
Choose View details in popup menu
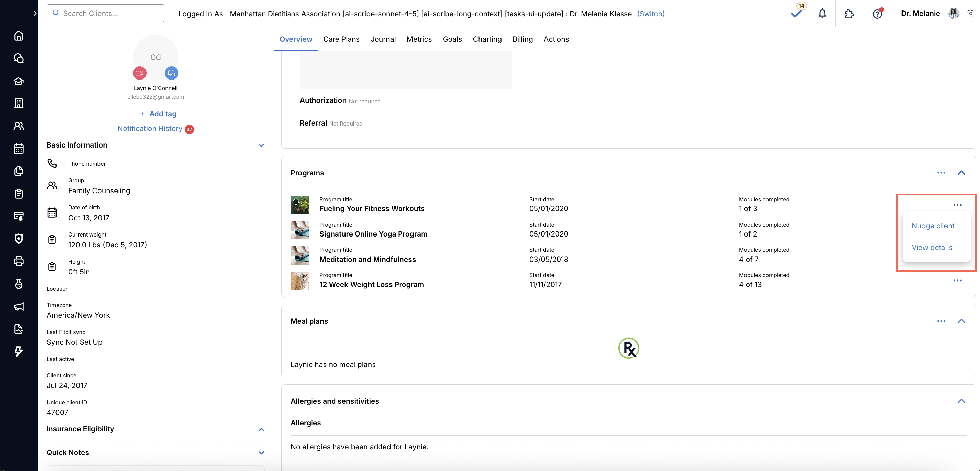pyautogui.click(x=932, y=247)
